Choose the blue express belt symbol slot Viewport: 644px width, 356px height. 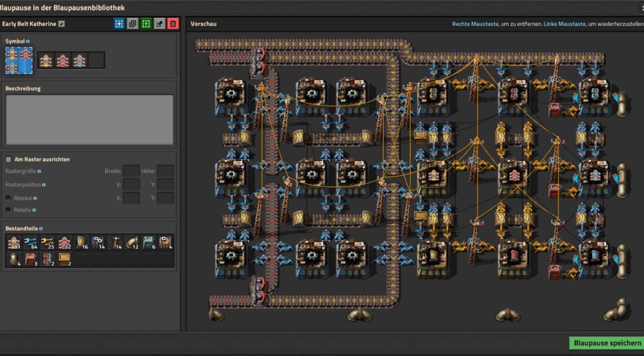coord(80,61)
